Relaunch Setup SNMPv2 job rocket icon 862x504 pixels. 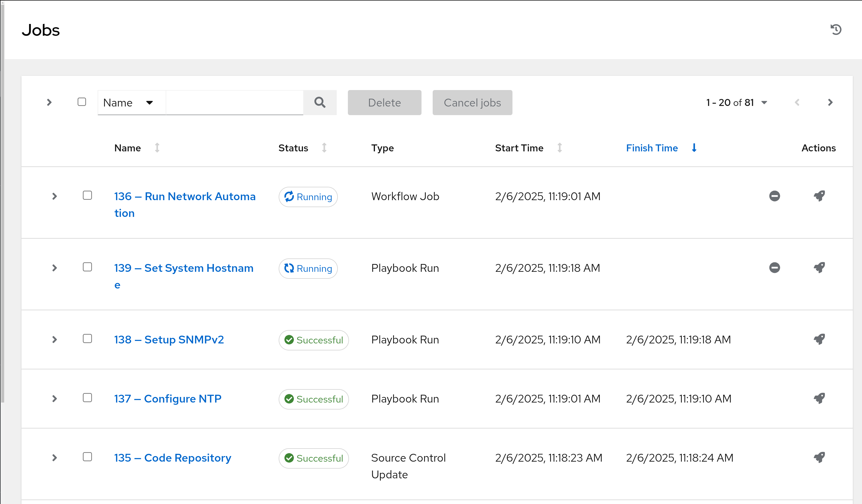tap(819, 339)
